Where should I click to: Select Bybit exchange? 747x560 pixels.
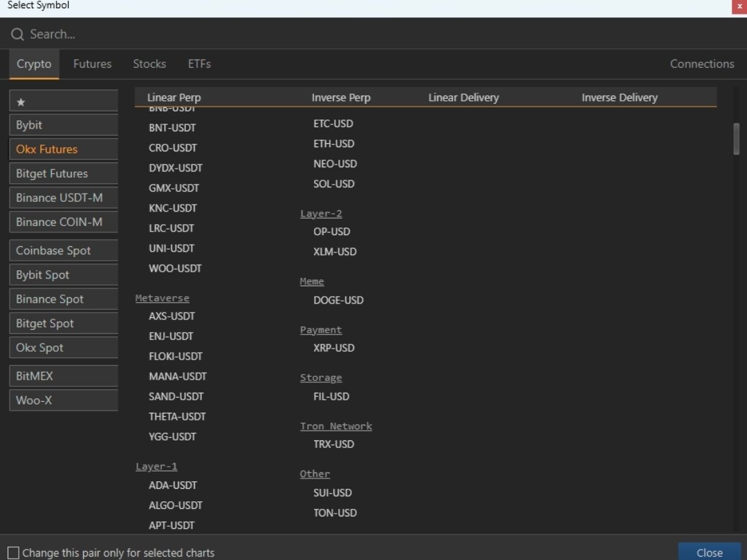pyautogui.click(x=64, y=125)
